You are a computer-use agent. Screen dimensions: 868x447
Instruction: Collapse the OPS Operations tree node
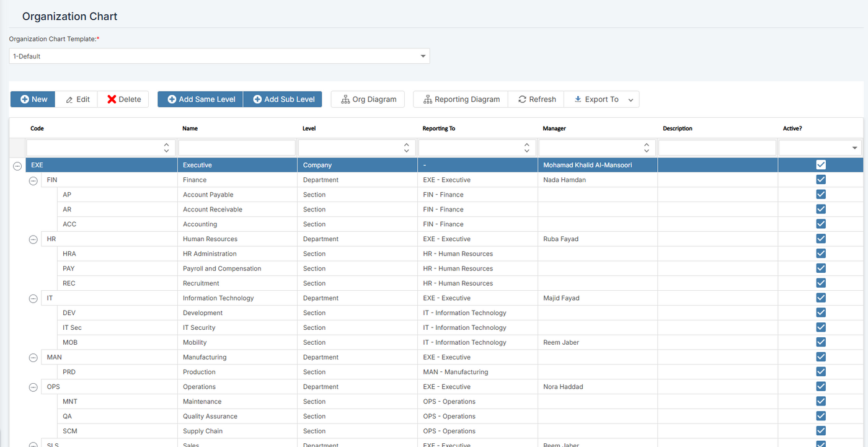pyautogui.click(x=33, y=387)
